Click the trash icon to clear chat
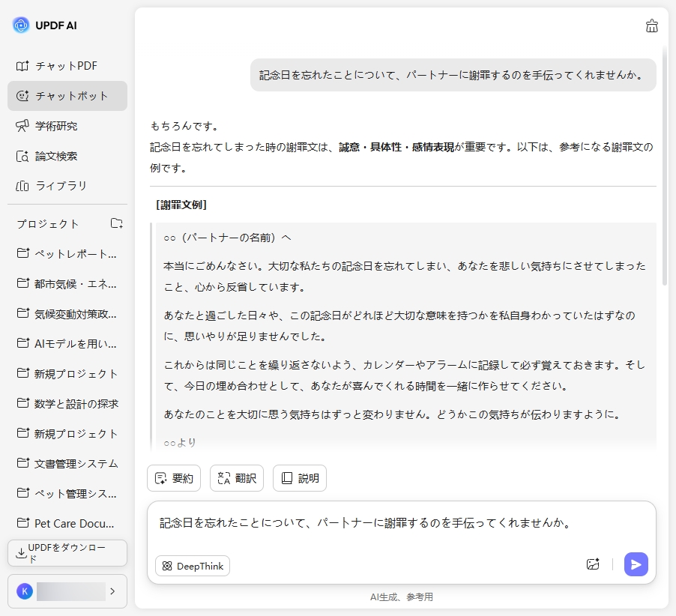 pyautogui.click(x=651, y=25)
